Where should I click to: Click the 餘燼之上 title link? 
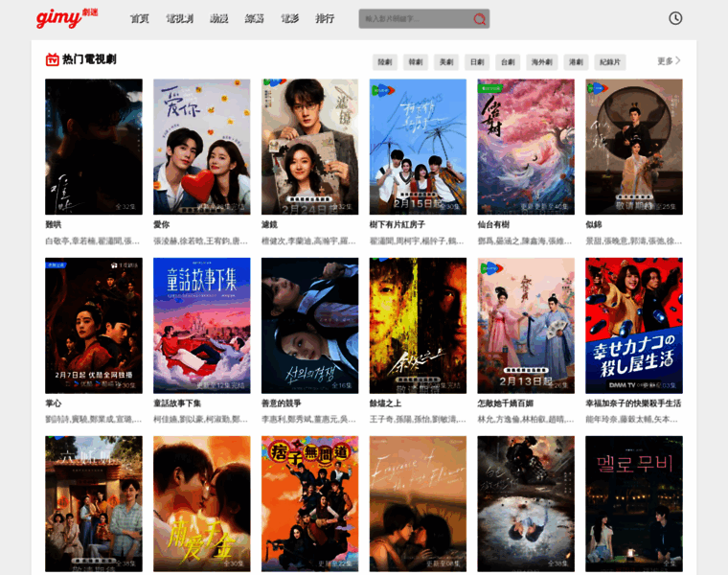[x=385, y=403]
